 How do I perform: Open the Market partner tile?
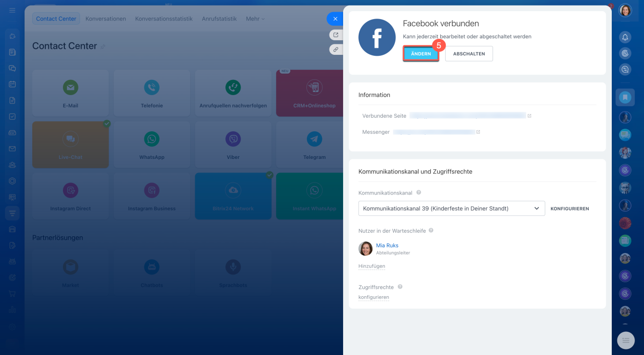[x=70, y=273]
